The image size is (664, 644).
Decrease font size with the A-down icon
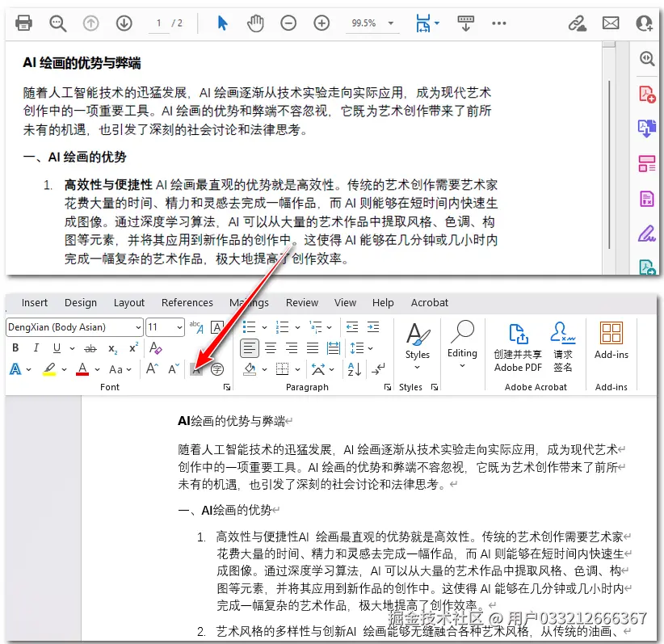tap(174, 368)
